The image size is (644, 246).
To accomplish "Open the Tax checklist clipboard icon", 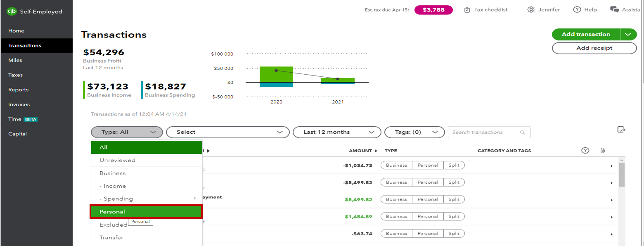I will point(468,9).
